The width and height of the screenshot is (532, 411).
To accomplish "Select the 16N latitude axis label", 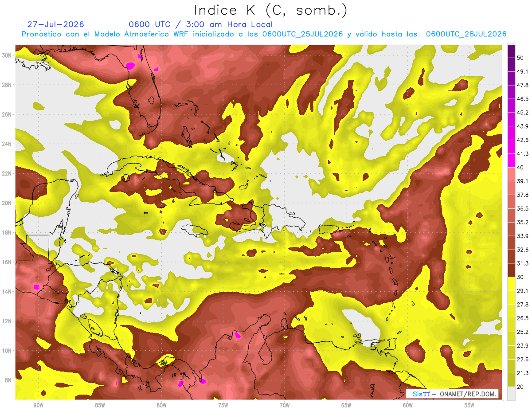I will pyautogui.click(x=7, y=262).
